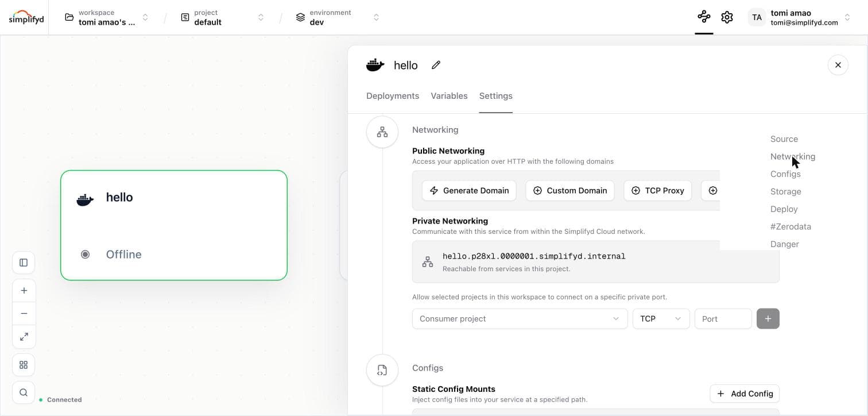Jump to #Zerodata section
Screen dimensions: 868x416
790,226
